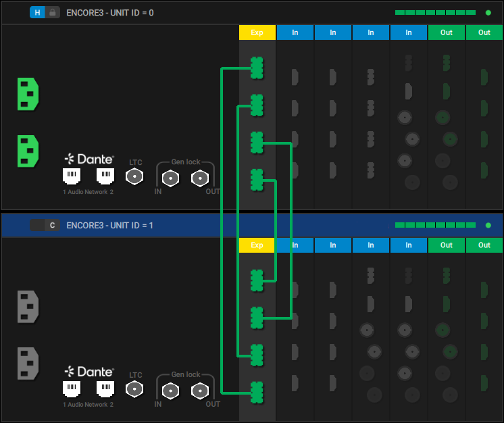Click the green level meter bar on Unit 1
This screenshot has width=504, height=423.
pyautogui.click(x=435, y=225)
